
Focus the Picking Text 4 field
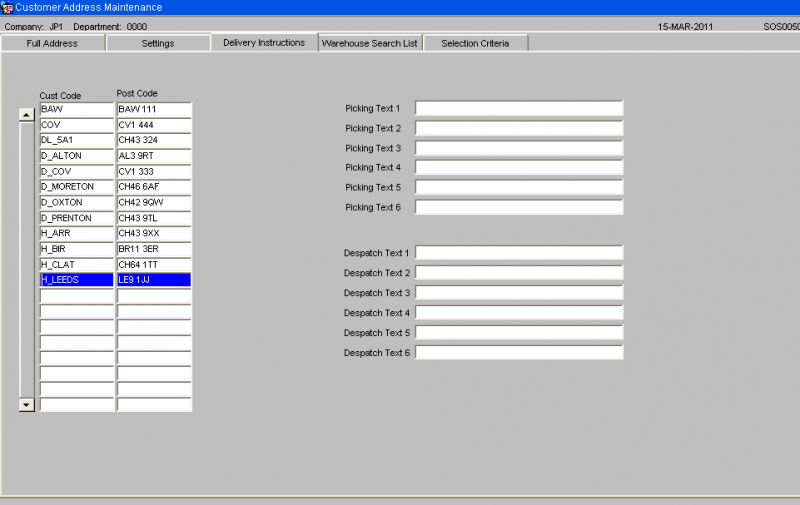(x=519, y=167)
